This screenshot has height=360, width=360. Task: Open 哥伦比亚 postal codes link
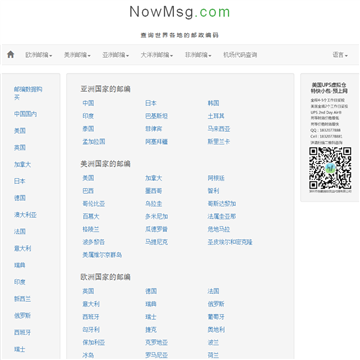click(94, 204)
